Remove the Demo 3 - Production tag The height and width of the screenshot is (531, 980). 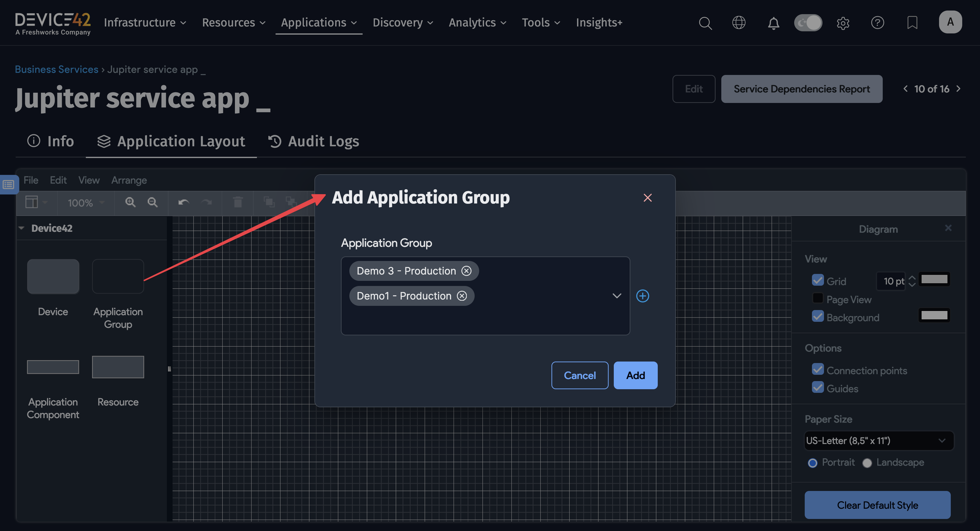[467, 271]
